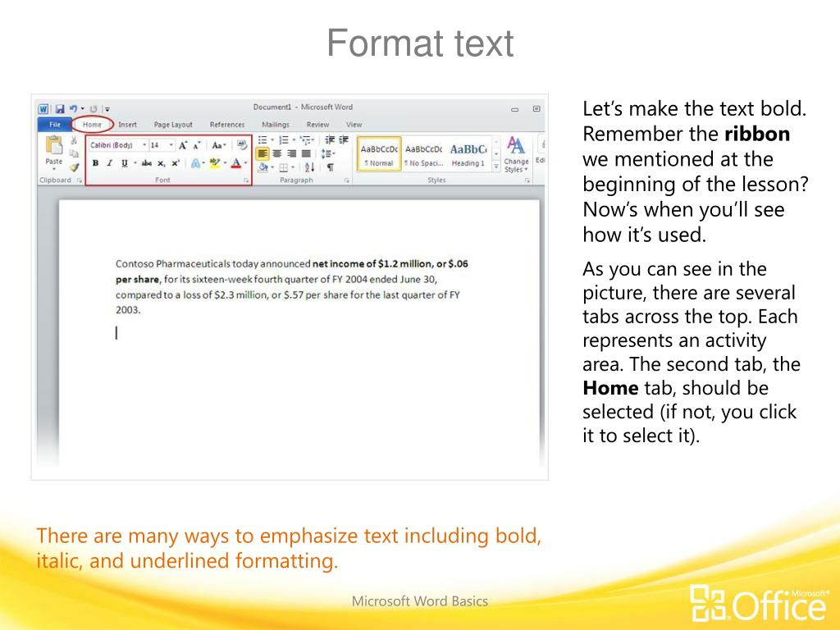Click the Shading paint bucket button

263,167
